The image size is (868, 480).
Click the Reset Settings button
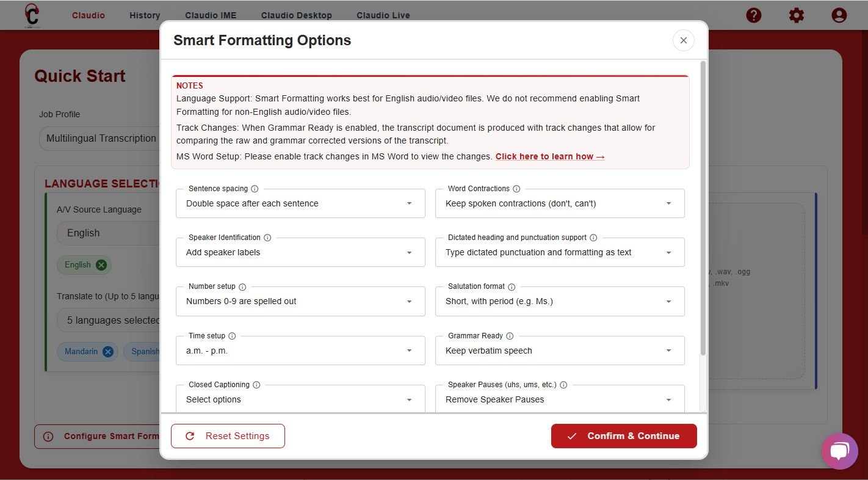tap(228, 436)
